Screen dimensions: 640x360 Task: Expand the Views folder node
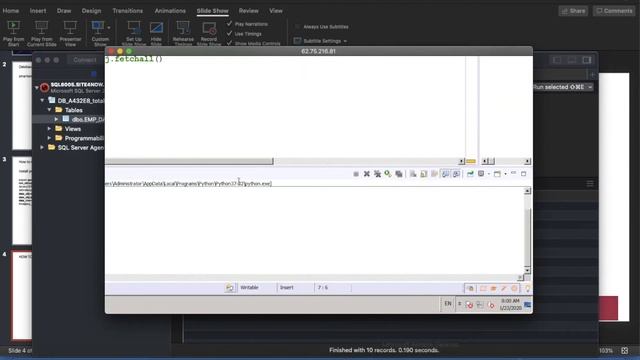click(x=49, y=129)
